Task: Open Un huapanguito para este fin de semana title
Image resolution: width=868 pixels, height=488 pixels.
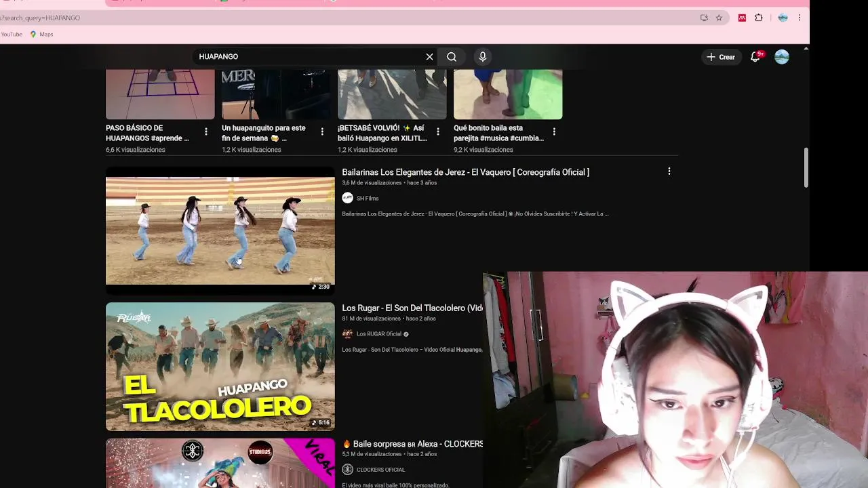Action: 264,133
